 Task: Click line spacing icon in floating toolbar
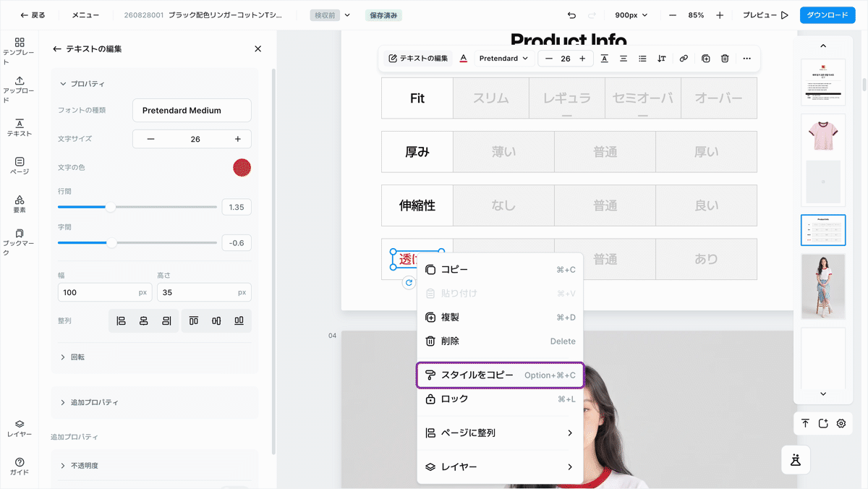coord(661,59)
